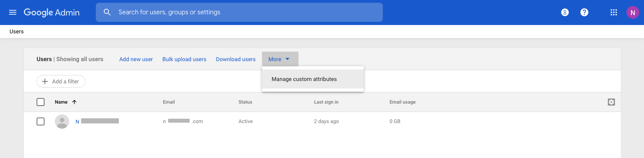Collapse the More dropdown
This screenshot has height=158, width=644.
(280, 59)
